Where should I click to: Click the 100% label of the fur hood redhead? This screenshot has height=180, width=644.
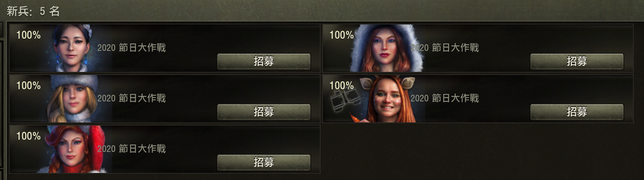pyautogui.click(x=342, y=35)
